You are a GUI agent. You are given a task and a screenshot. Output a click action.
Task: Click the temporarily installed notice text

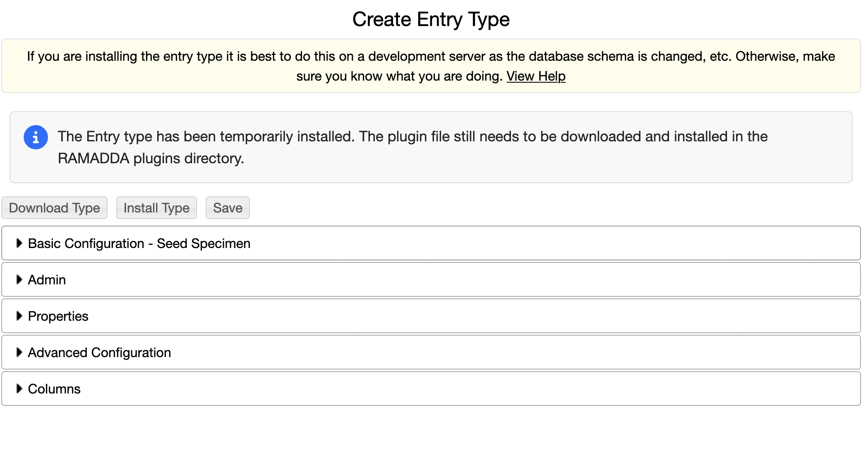412,137
